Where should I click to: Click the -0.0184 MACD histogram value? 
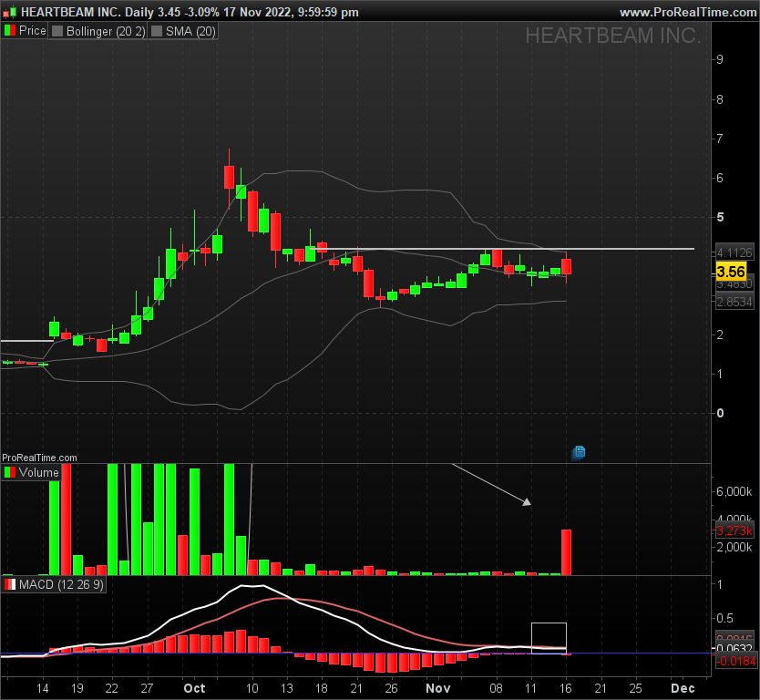(736, 661)
